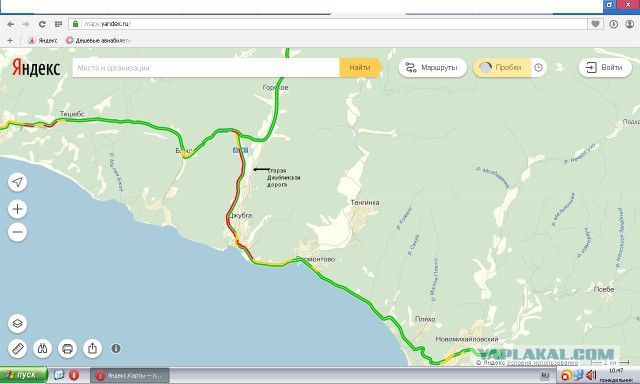Click the Тенгинка town label
The image size is (640, 384).
(x=364, y=202)
